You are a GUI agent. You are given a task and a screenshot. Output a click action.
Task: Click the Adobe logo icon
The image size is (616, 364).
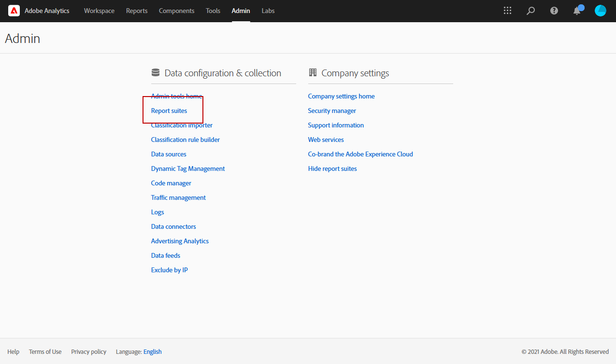pyautogui.click(x=14, y=11)
